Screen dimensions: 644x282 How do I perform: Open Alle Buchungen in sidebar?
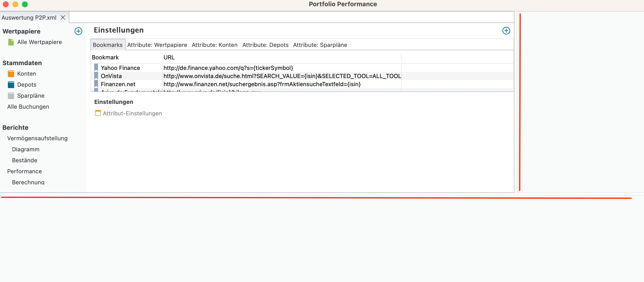[x=28, y=107]
